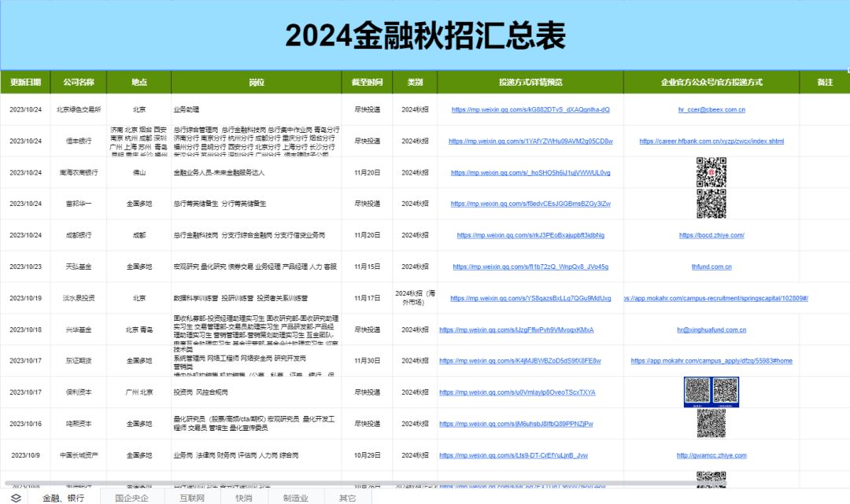Viewport: 850px width, 504px height.
Task: Open the sheet list layers icon
Action: pos(16,498)
